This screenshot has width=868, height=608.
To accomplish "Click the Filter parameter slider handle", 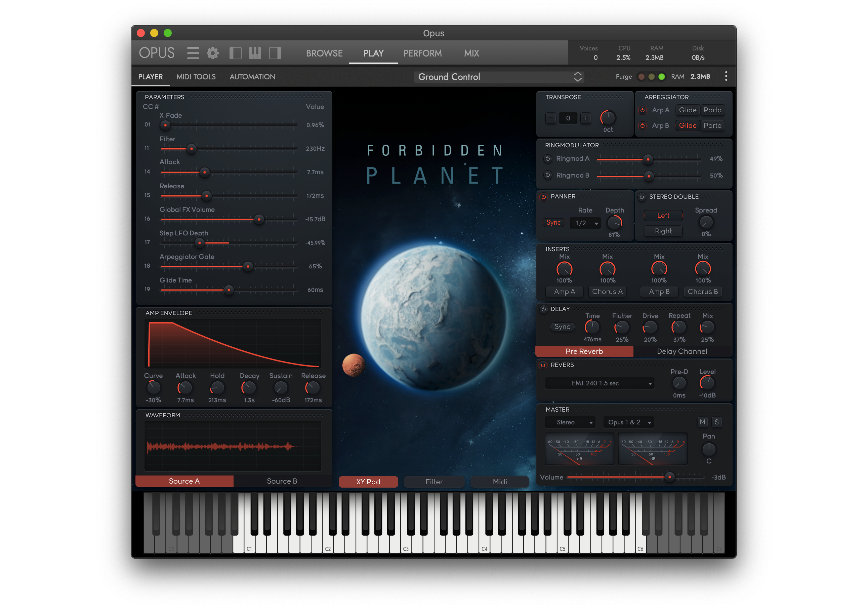I will tap(192, 149).
